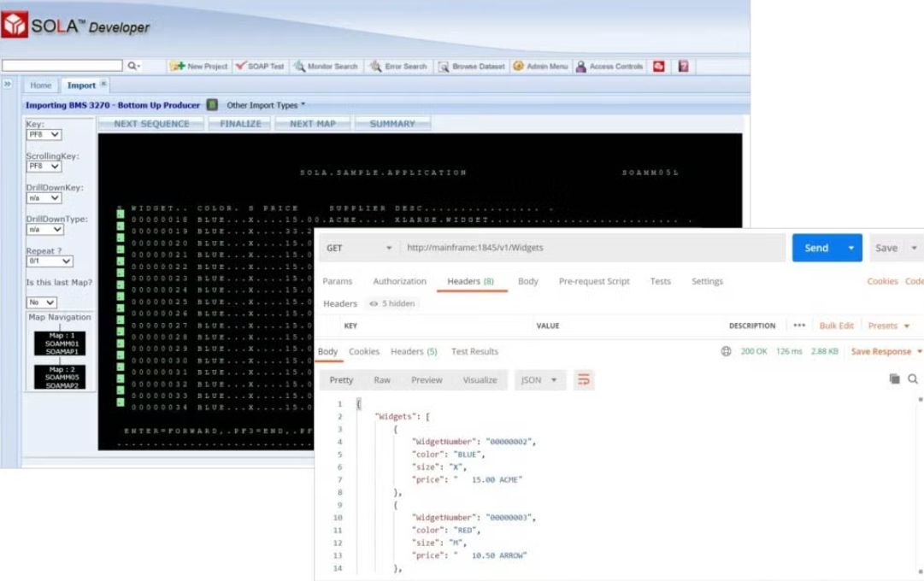Screen dimensions: 924x581
Task: Switch response view to Raw
Action: [x=382, y=379]
